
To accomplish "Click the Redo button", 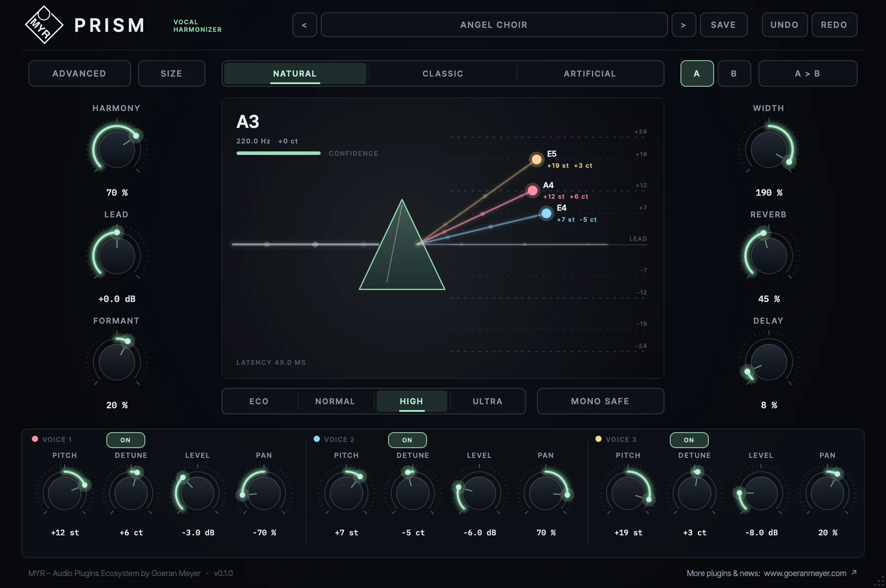I will pos(834,25).
